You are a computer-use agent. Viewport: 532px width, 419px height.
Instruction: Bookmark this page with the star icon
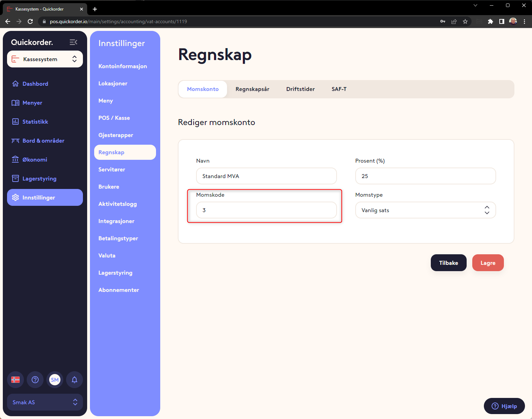pos(465,21)
